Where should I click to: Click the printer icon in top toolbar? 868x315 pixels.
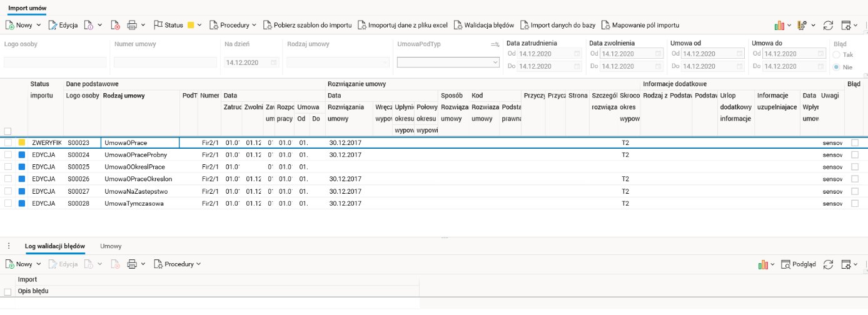(132, 25)
